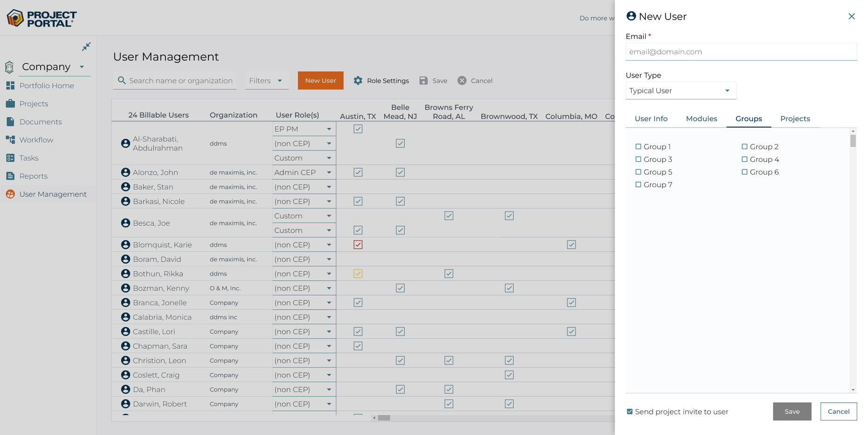This screenshot has height=435, width=868.
Task: Collapse the sidebar with the arrows icon
Action: (86, 46)
